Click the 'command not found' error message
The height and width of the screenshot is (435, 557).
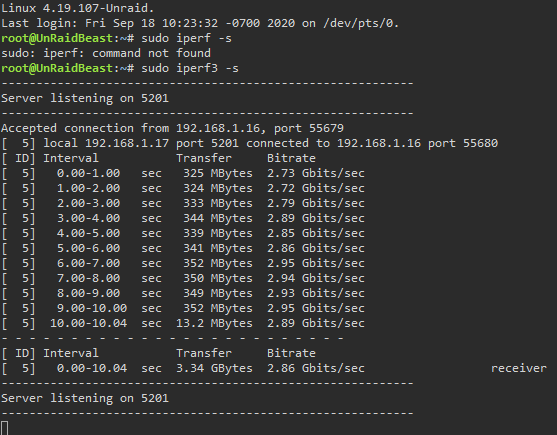point(151,53)
